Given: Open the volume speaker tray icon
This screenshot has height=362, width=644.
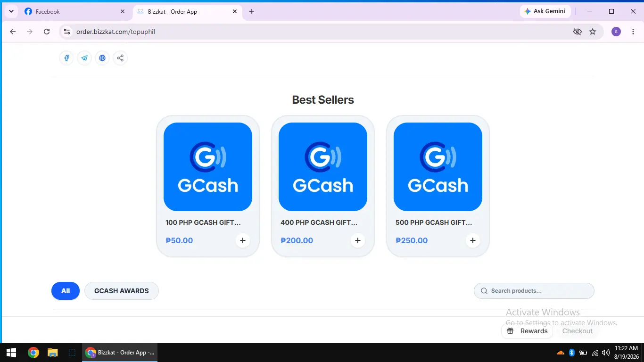Looking at the screenshot, I should coord(606,353).
